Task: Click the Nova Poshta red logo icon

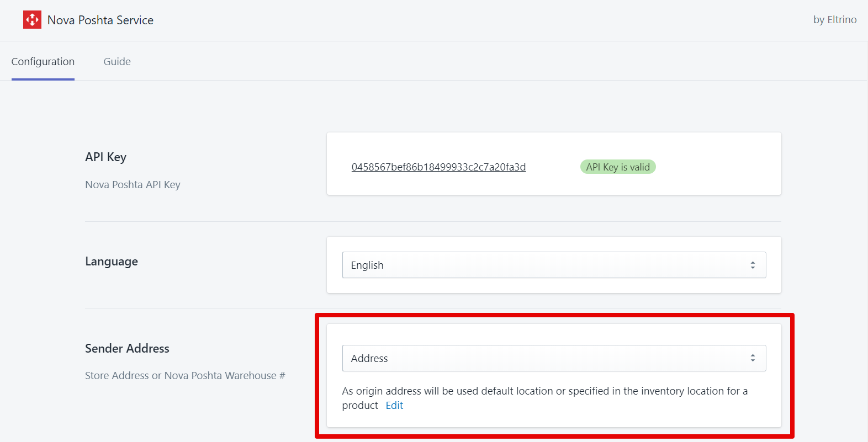Action: pyautogui.click(x=32, y=20)
